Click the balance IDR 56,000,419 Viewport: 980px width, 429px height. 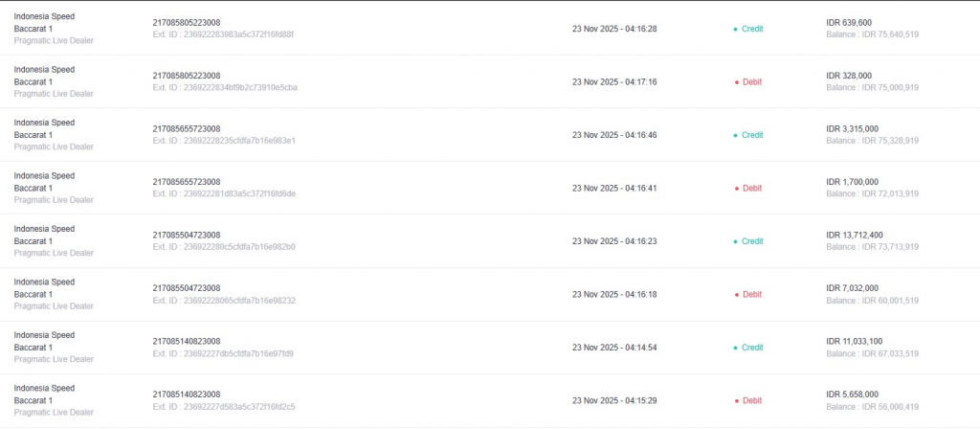pyautogui.click(x=872, y=406)
